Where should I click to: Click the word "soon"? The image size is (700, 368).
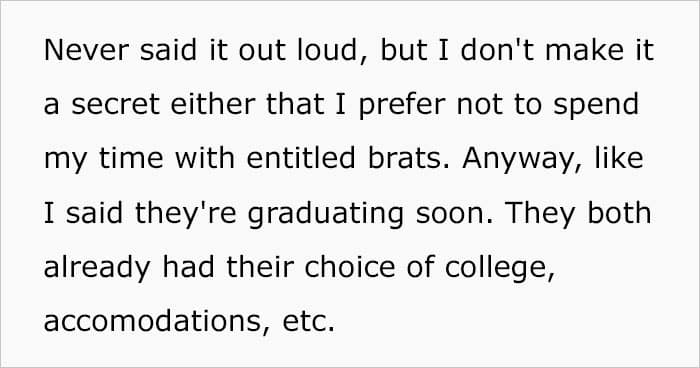(454, 213)
